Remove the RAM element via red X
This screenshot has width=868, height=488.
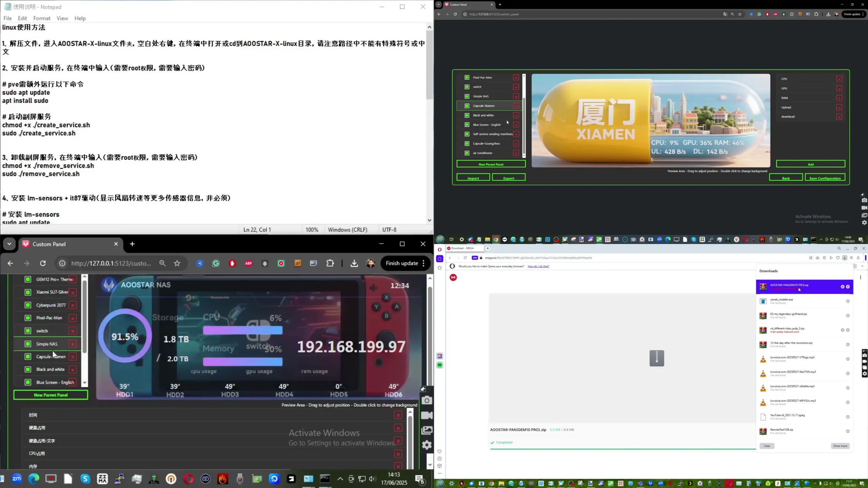tap(839, 98)
